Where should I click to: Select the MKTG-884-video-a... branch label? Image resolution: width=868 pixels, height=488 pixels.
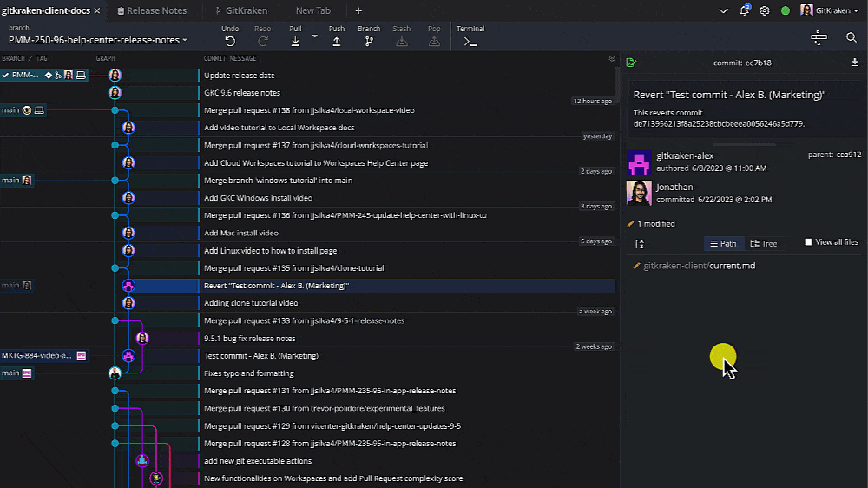[x=43, y=356]
